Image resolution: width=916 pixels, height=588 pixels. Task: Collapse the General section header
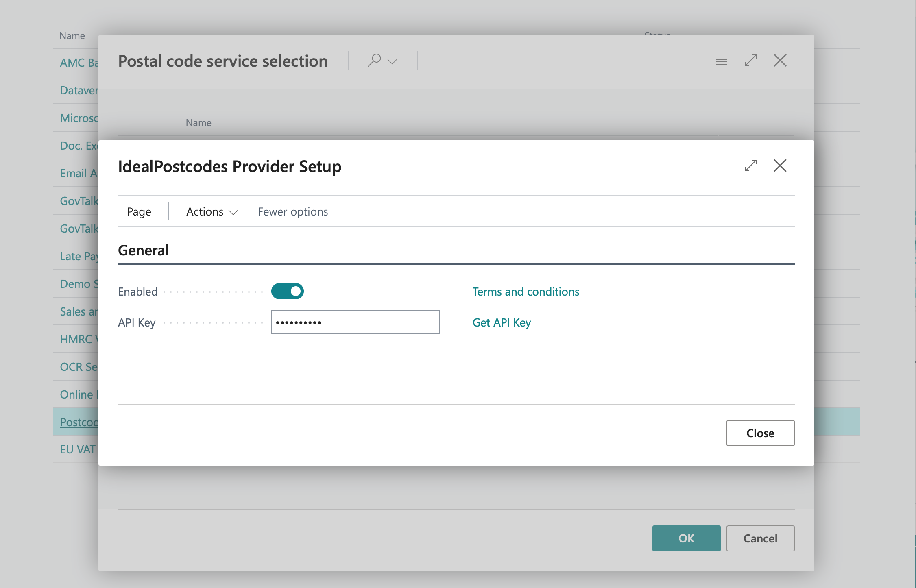tap(143, 250)
